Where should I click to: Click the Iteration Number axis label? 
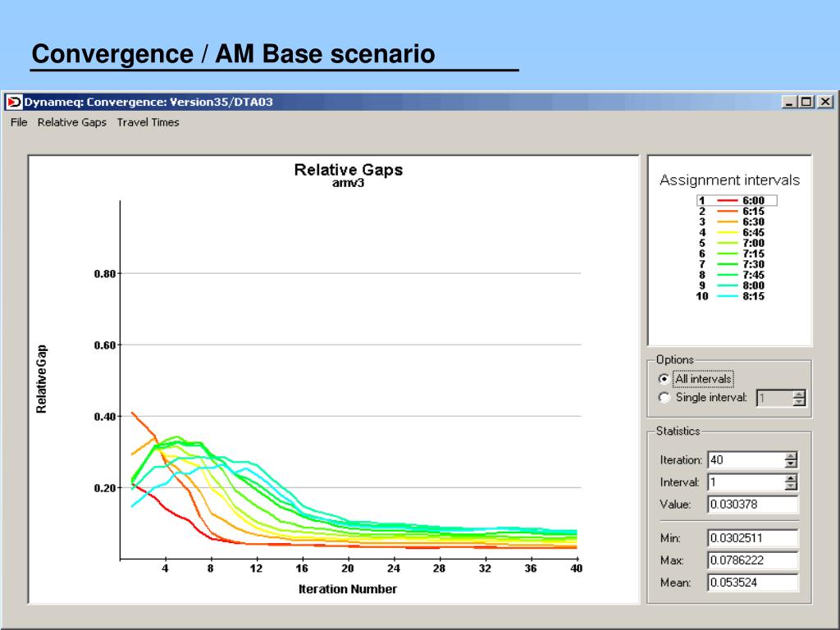tap(348, 589)
